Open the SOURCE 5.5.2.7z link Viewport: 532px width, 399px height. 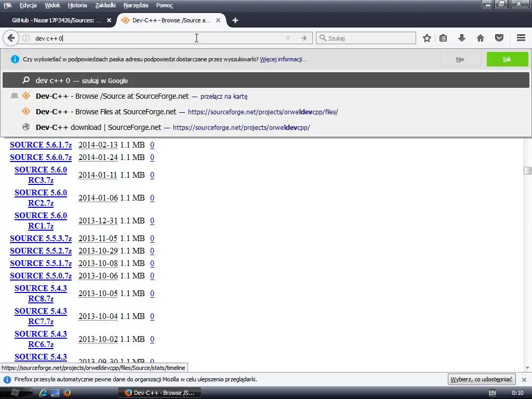pos(41,251)
